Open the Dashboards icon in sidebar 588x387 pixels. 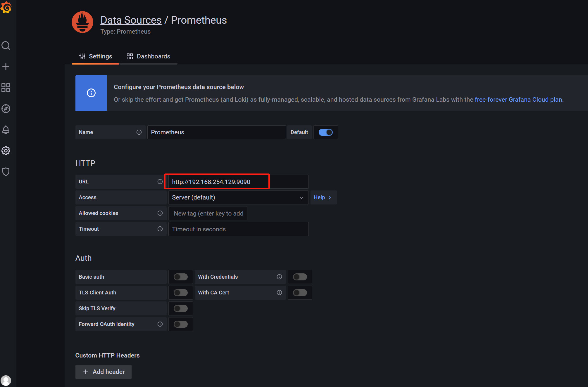[x=6, y=88]
